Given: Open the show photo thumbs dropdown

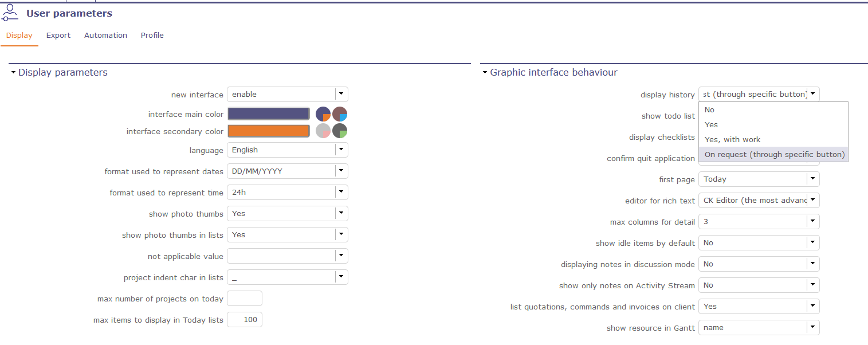Looking at the screenshot, I should click(341, 213).
